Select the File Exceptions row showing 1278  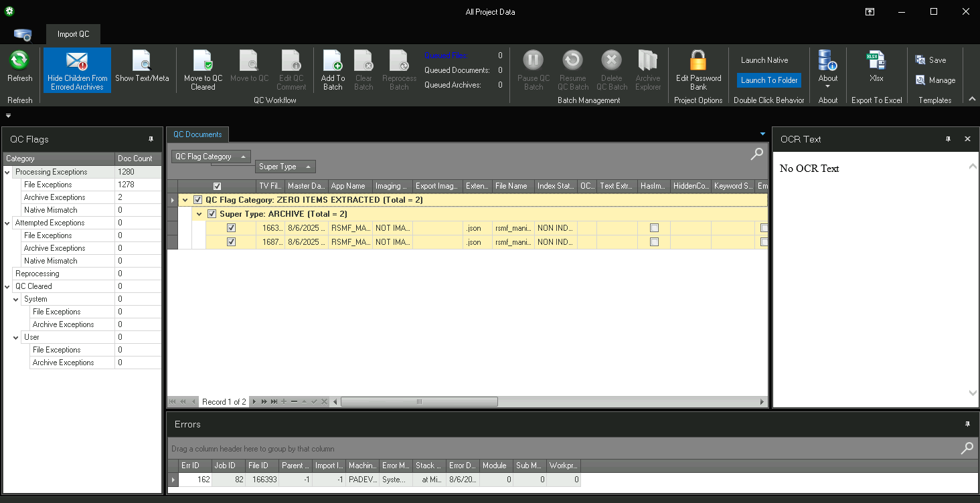(x=48, y=185)
